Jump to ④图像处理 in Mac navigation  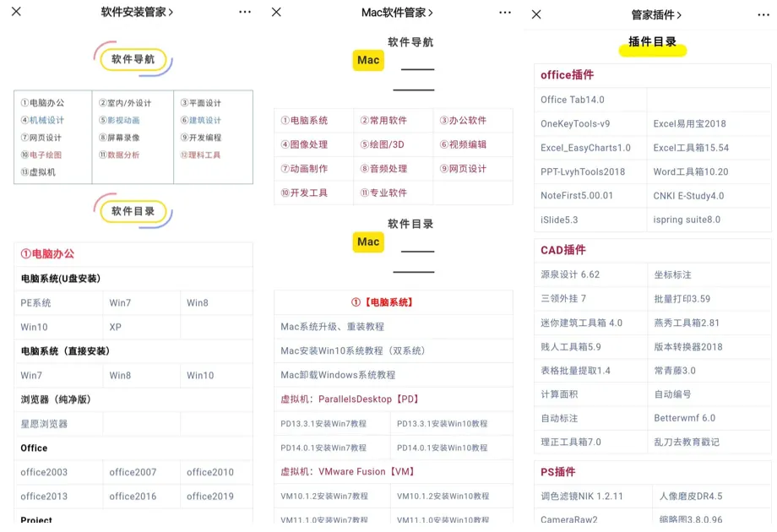(x=304, y=144)
